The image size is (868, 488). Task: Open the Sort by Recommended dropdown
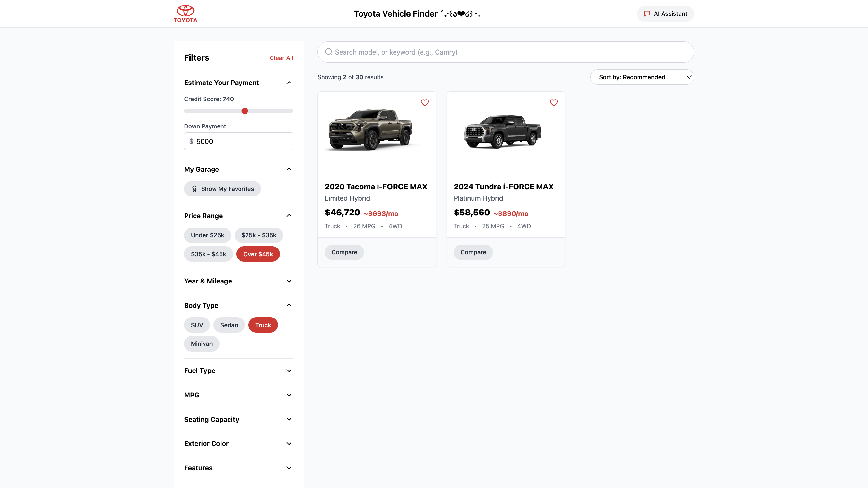coord(642,77)
